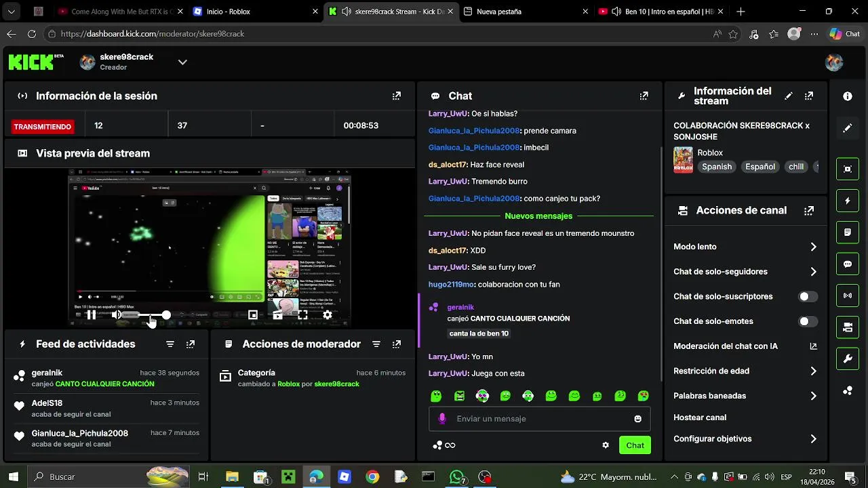Edit the stream info with pencil icon in Información del stream header
The image size is (868, 488).
[788, 96]
